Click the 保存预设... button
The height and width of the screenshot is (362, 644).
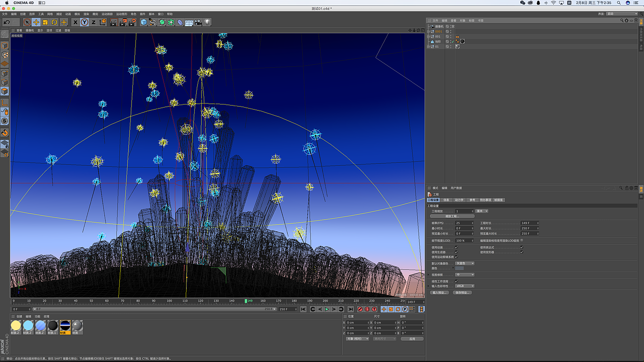click(462, 292)
